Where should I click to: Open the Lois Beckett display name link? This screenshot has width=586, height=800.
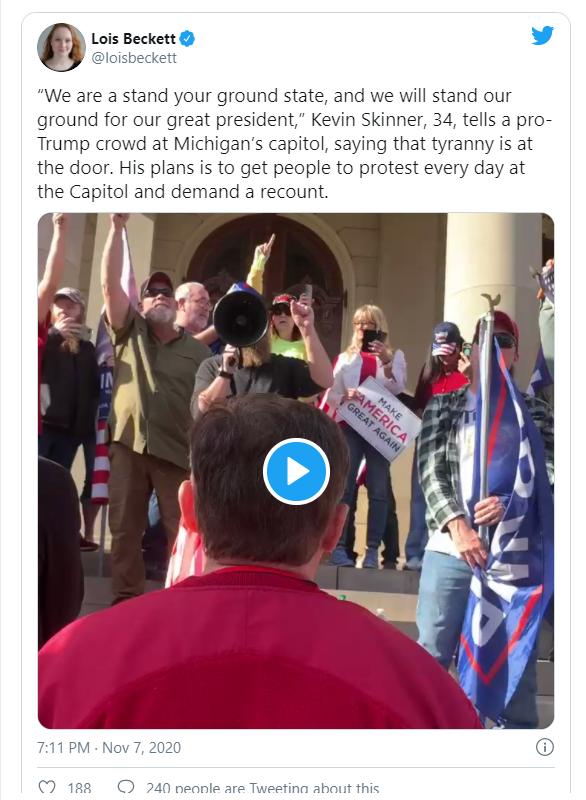[133, 39]
